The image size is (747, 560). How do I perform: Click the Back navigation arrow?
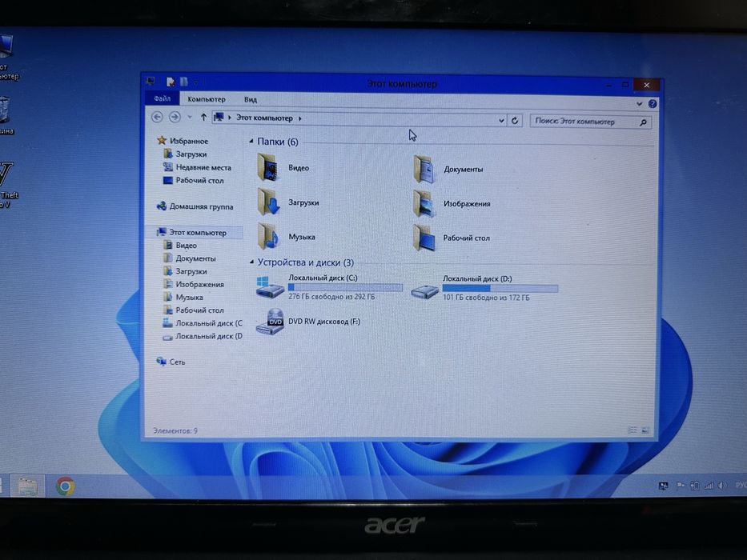coord(157,117)
